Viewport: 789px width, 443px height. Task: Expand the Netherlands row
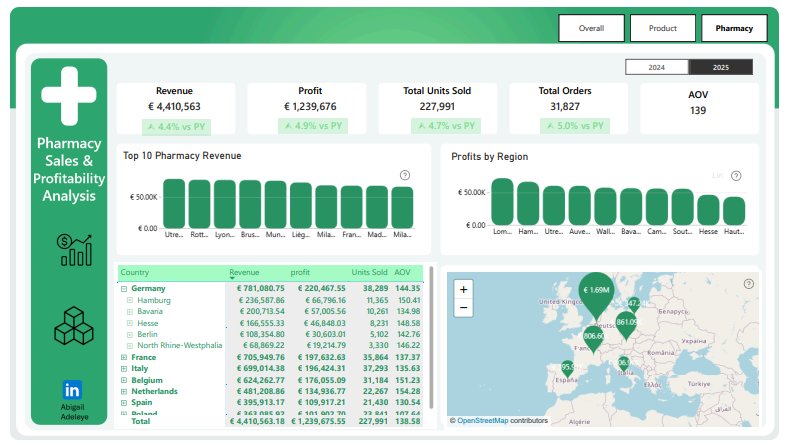point(124,392)
